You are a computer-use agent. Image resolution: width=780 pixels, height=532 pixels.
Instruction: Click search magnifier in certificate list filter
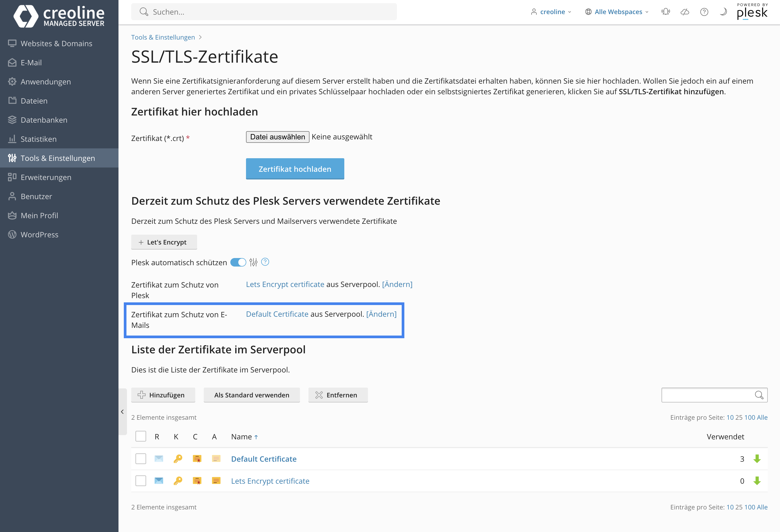pos(759,395)
